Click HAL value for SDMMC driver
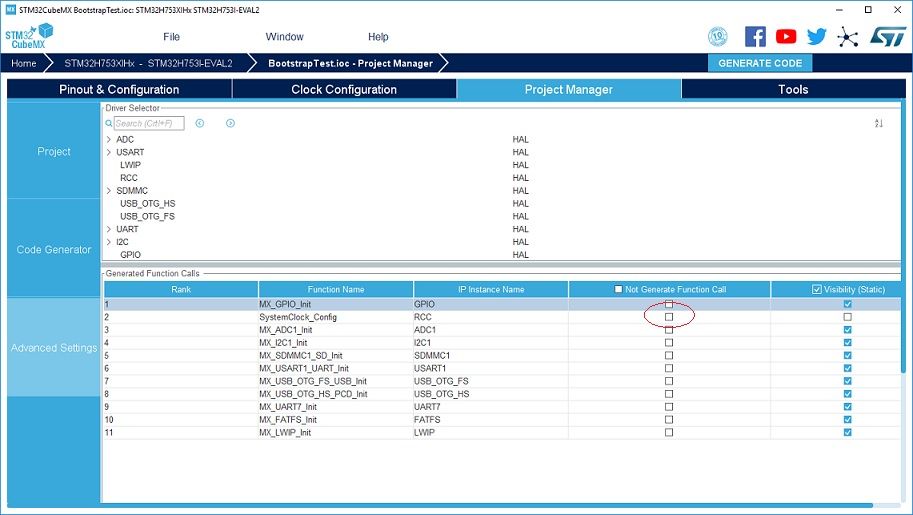Viewport: 913px width, 515px height. (521, 191)
